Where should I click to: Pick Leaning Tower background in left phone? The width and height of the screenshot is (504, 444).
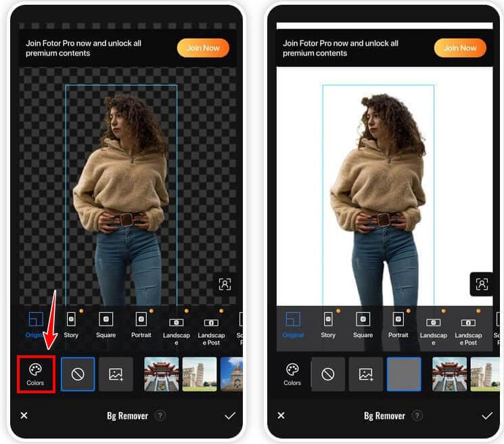coord(200,374)
